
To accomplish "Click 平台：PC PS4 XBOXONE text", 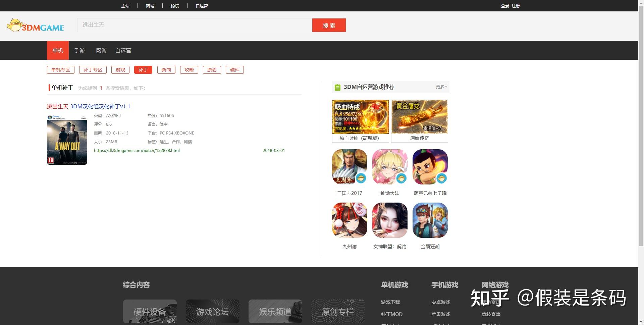I will pos(171,133).
